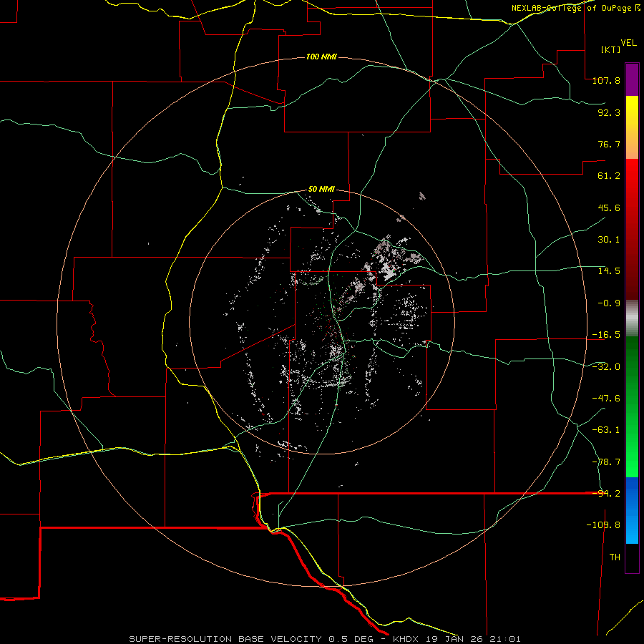Click the NEXLAB-College of DuPage watermark text
Image resolution: width=644 pixels, height=644 pixels.
coord(575,8)
